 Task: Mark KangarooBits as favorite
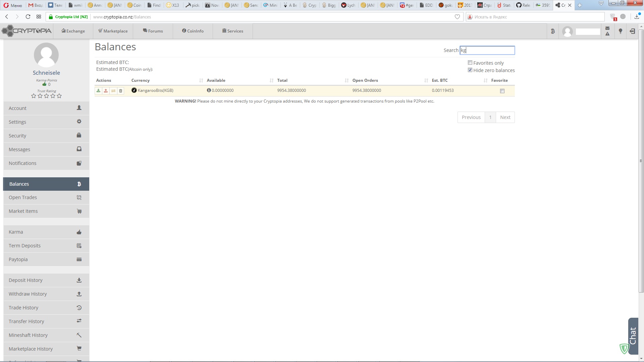click(x=502, y=91)
